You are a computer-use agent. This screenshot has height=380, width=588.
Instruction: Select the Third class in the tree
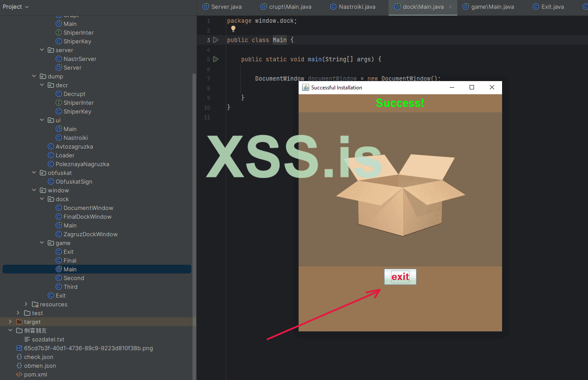(x=70, y=287)
